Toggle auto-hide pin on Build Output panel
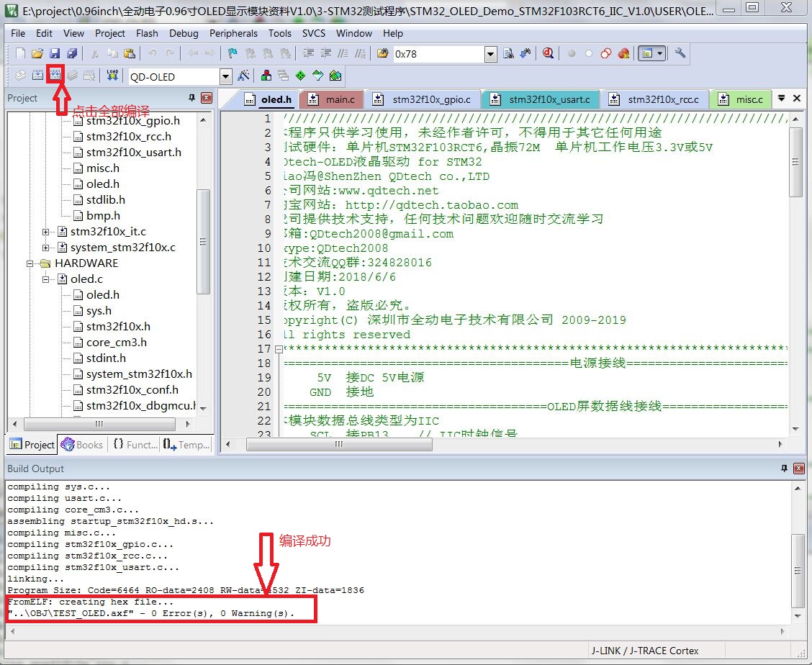 pos(784,469)
